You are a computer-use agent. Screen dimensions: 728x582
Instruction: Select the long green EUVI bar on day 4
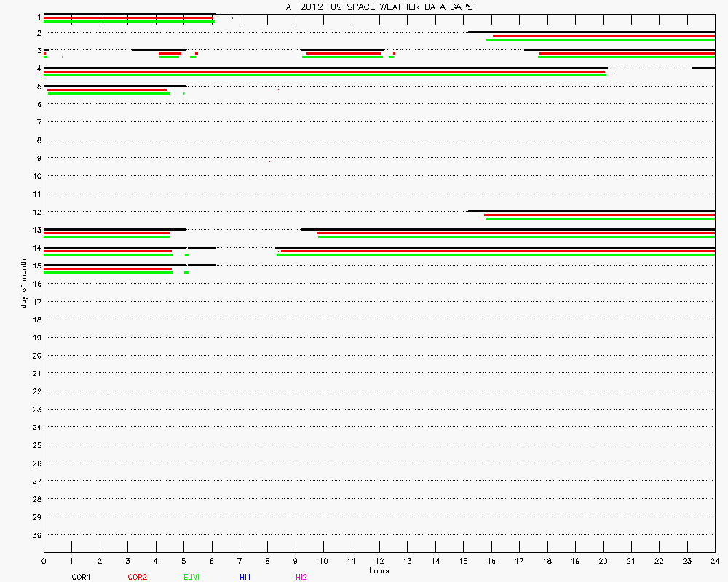[x=325, y=75]
